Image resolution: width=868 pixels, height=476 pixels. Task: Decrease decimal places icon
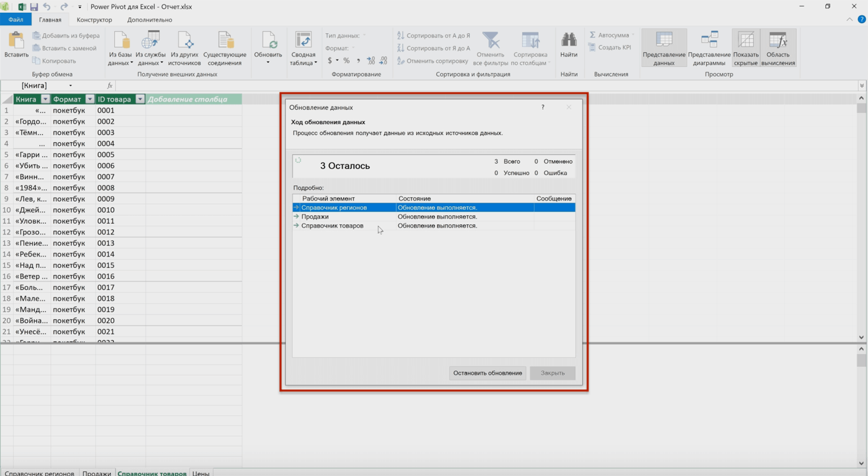tap(383, 61)
